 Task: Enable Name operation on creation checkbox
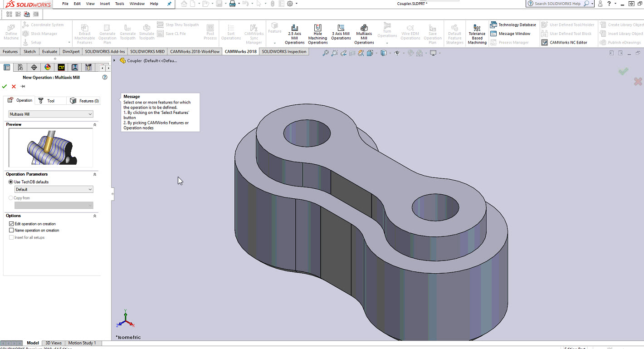click(11, 230)
